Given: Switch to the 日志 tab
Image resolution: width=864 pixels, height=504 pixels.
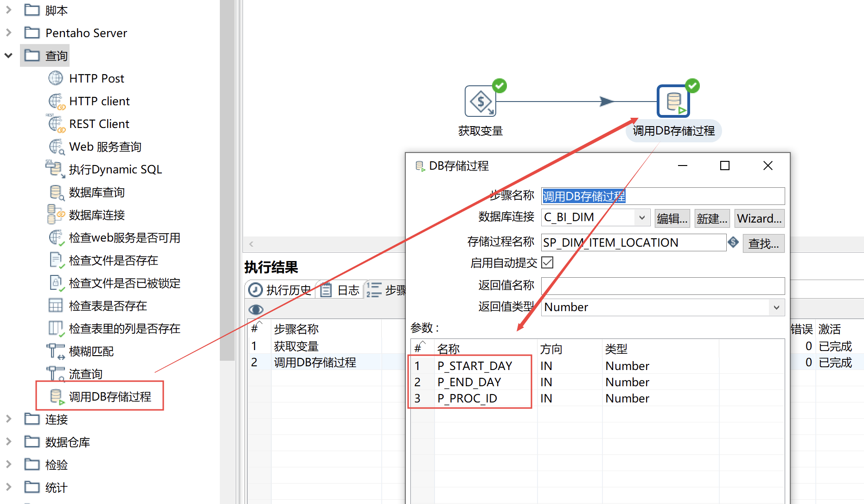Looking at the screenshot, I should coord(341,290).
